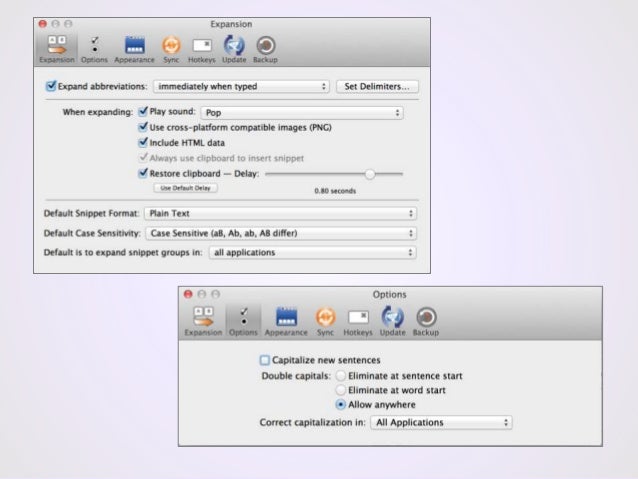This screenshot has width=638, height=479.
Task: Click the Expansion window title text
Action: pyautogui.click(x=231, y=24)
